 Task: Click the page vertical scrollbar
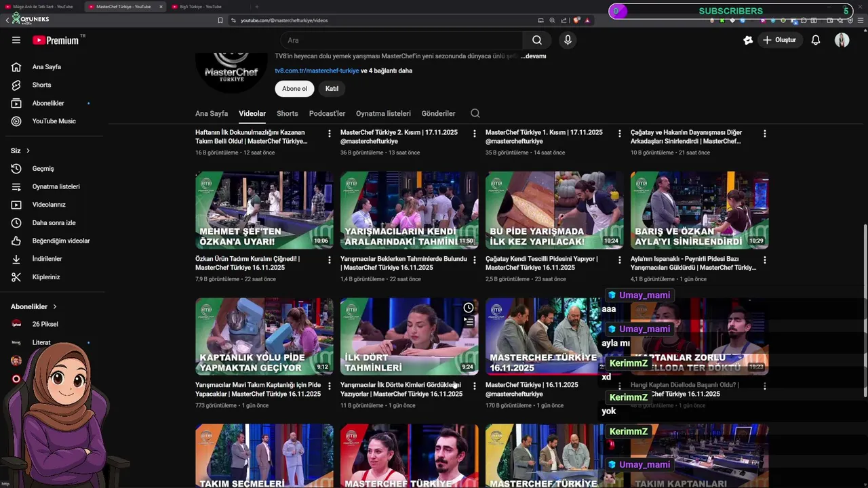point(865,312)
